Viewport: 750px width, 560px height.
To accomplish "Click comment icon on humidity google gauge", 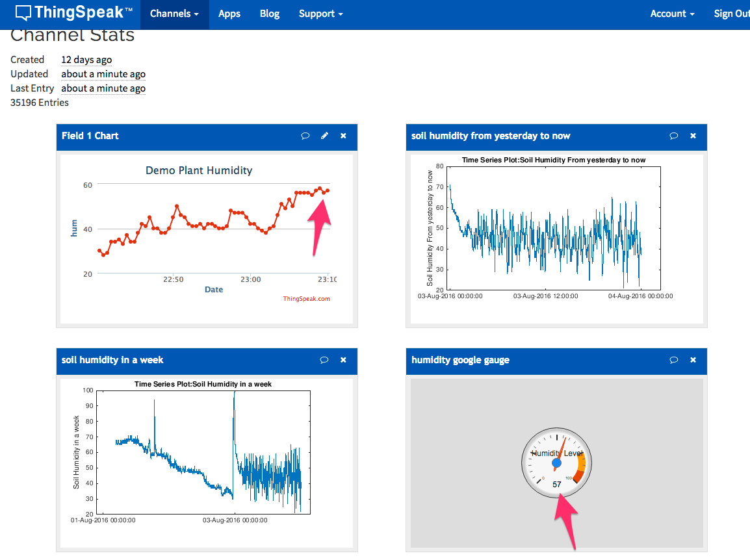I will (x=674, y=360).
